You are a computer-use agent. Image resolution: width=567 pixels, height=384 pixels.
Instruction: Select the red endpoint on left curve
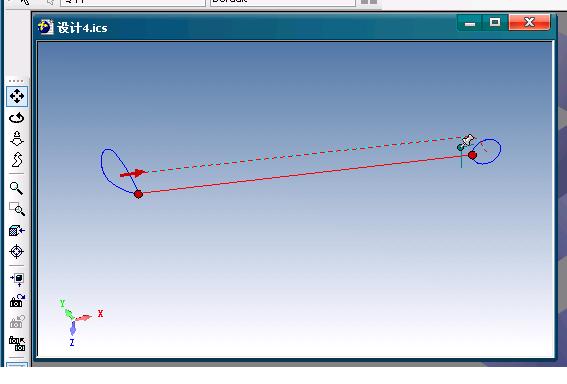coord(138,194)
